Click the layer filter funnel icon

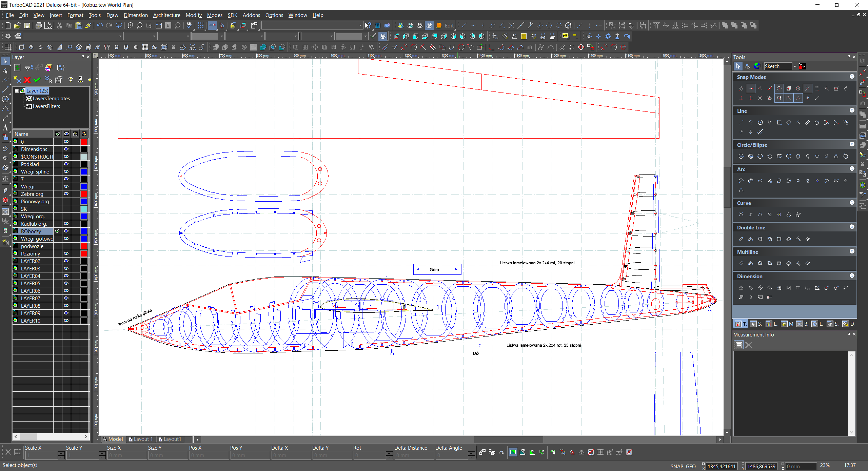pyautogui.click(x=29, y=68)
